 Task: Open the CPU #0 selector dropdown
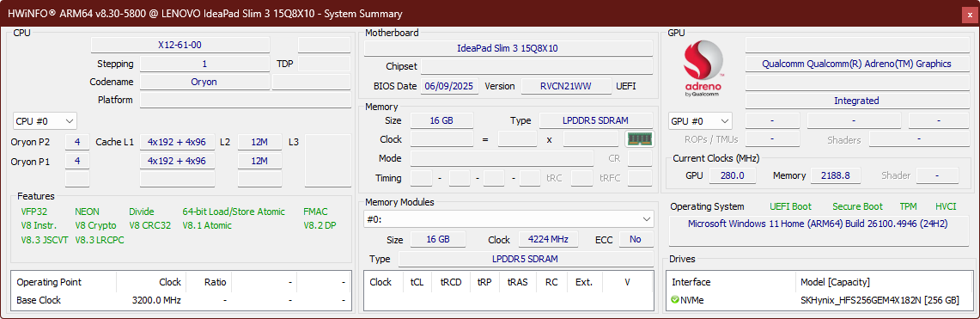tap(45, 121)
